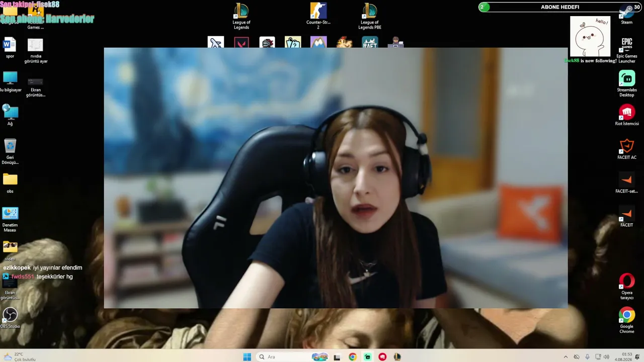Click the chat message from ezikkopek

(43, 267)
